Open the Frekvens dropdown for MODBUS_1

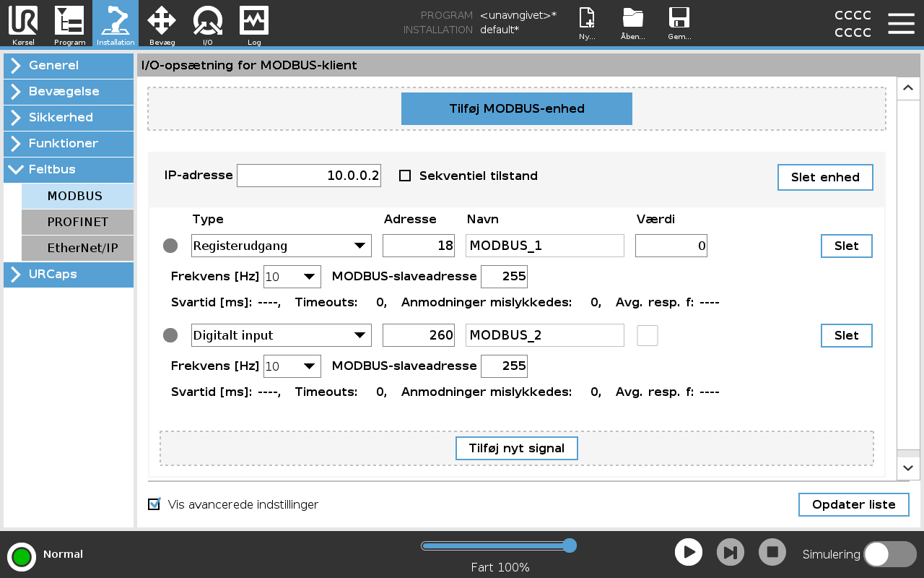[292, 277]
